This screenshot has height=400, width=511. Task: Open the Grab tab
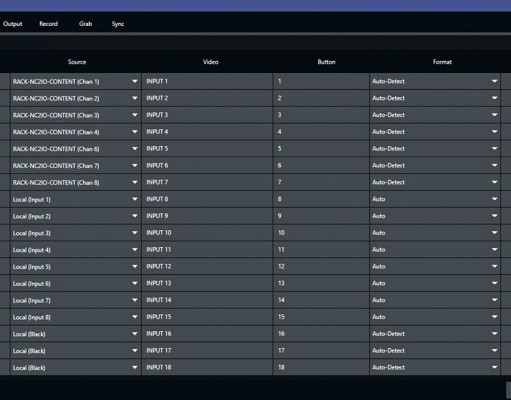pyautogui.click(x=86, y=24)
